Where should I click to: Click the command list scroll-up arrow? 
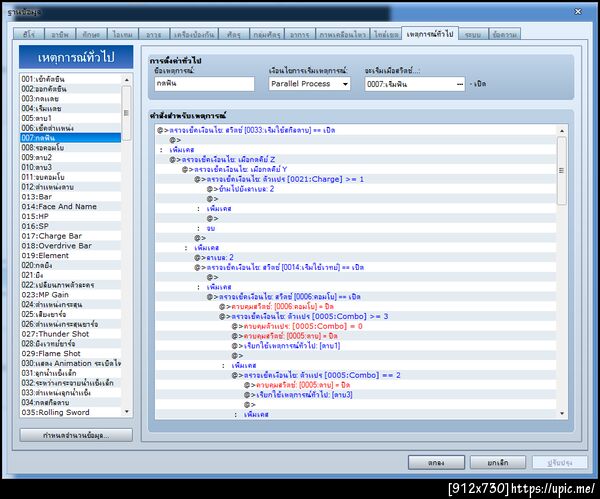pyautogui.click(x=562, y=131)
